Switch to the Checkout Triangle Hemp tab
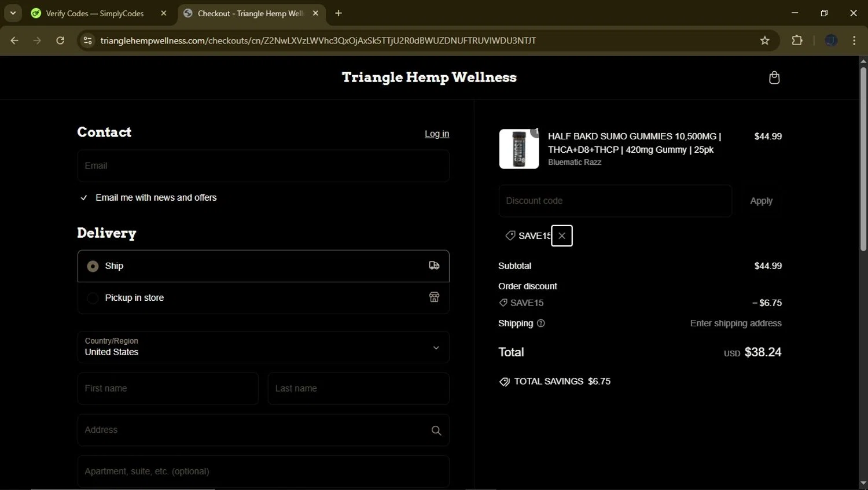Screen dimensions: 868x490 pos(251,13)
